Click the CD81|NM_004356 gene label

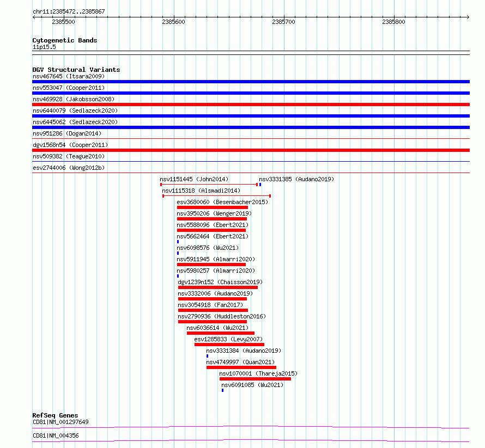tap(56, 435)
